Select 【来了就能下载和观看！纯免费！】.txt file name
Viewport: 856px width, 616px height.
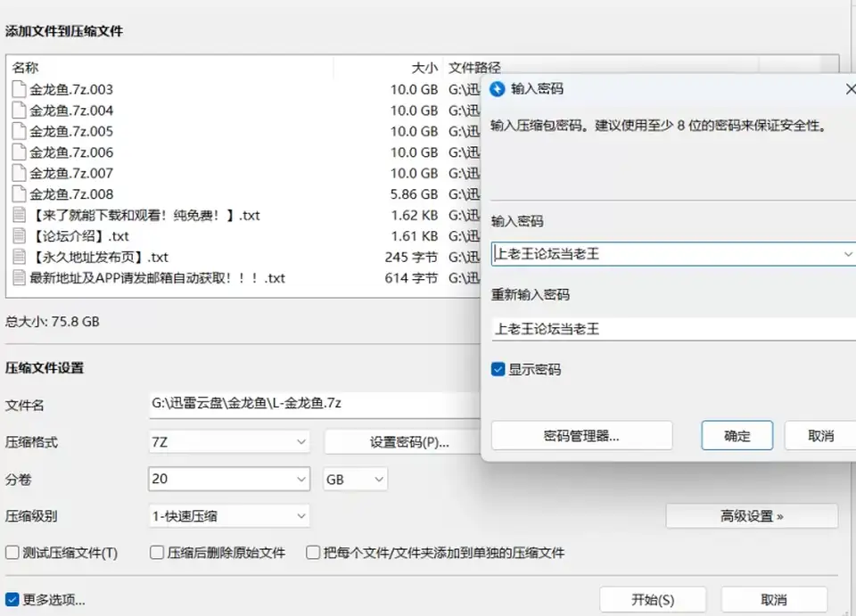click(145, 215)
